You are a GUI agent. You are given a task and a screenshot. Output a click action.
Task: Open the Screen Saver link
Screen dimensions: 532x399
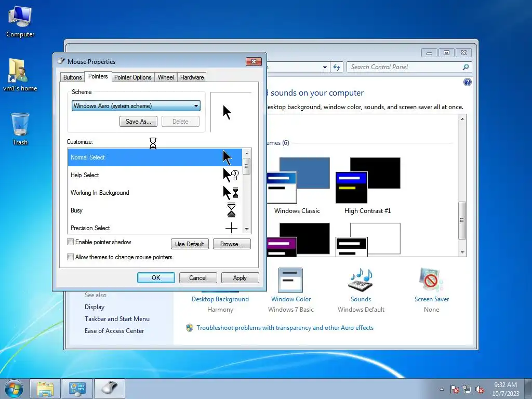[x=432, y=299]
